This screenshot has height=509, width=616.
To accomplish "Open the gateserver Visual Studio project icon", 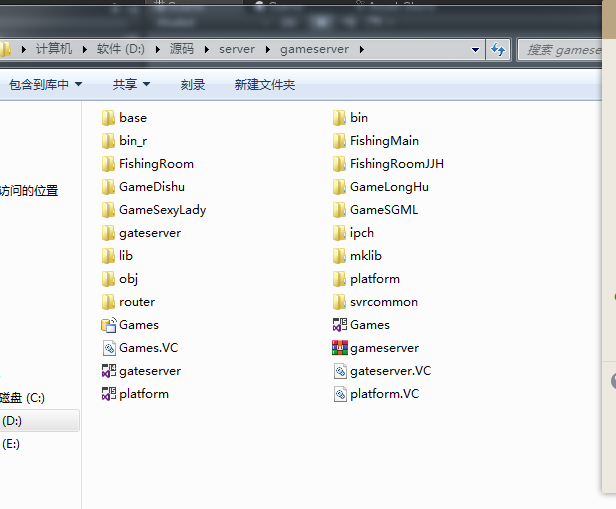I will click(x=109, y=371).
